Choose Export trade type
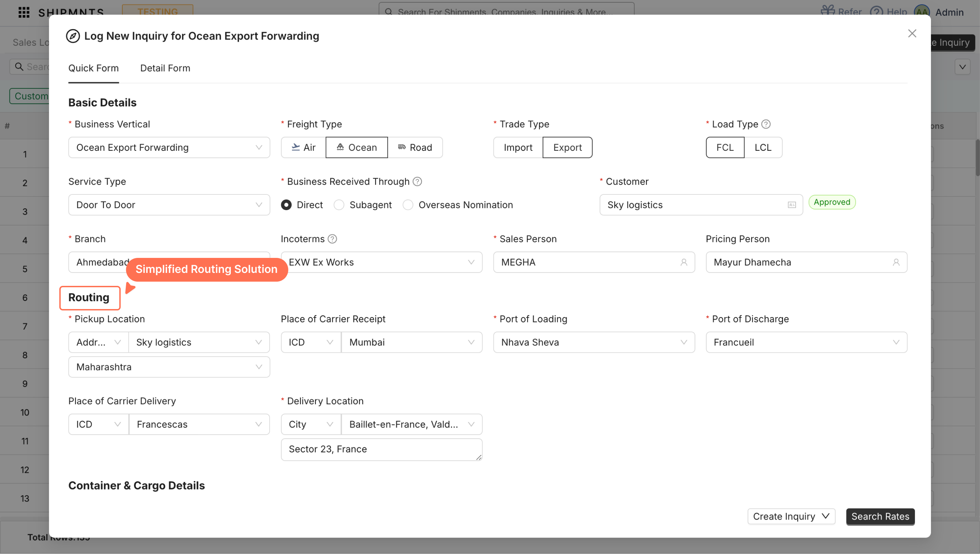The height and width of the screenshot is (554, 980). [x=567, y=147]
